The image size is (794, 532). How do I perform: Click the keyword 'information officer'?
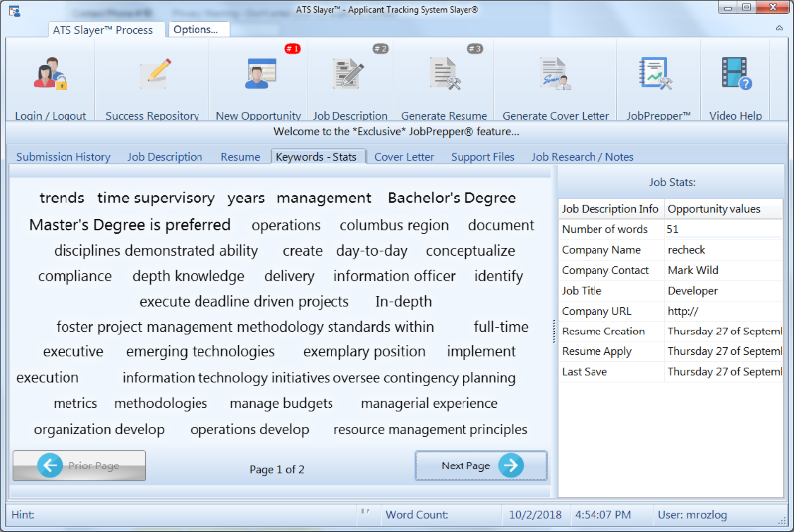point(394,276)
